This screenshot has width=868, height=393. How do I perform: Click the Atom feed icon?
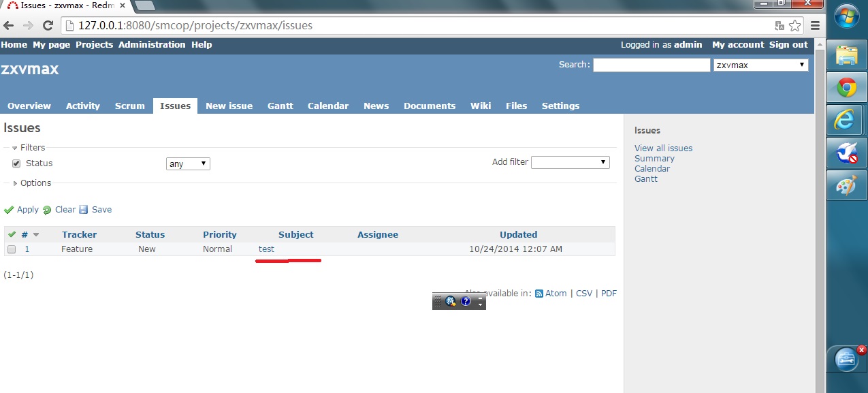(x=539, y=294)
